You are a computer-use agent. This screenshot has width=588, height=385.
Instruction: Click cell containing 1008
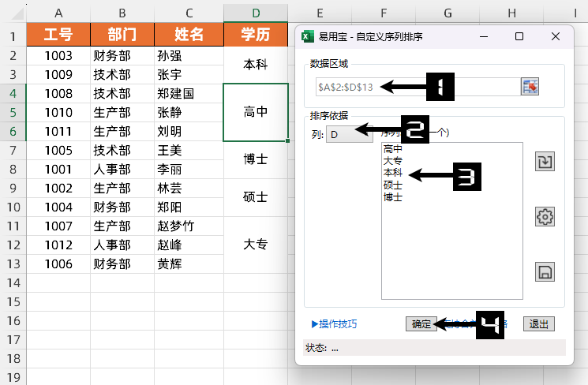pyautogui.click(x=58, y=93)
